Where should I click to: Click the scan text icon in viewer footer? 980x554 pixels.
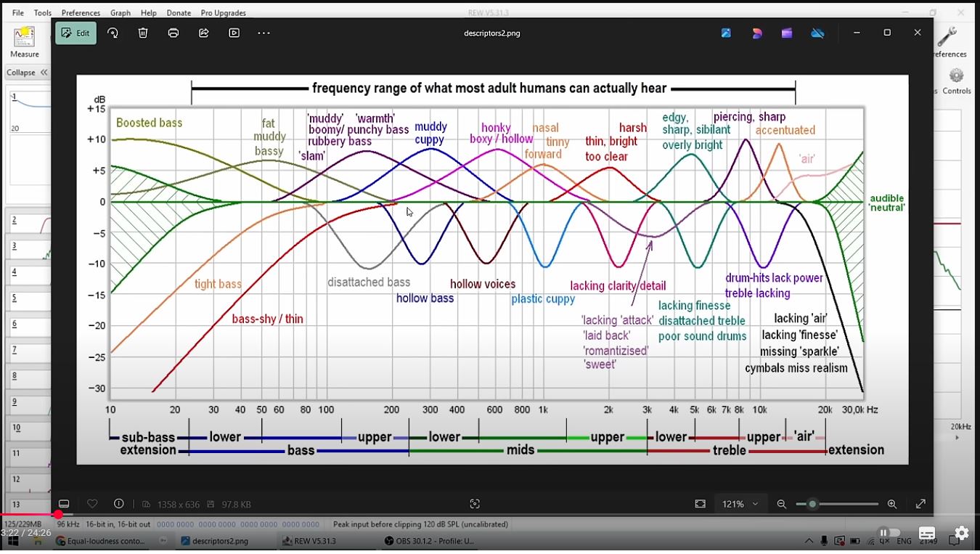tap(475, 504)
